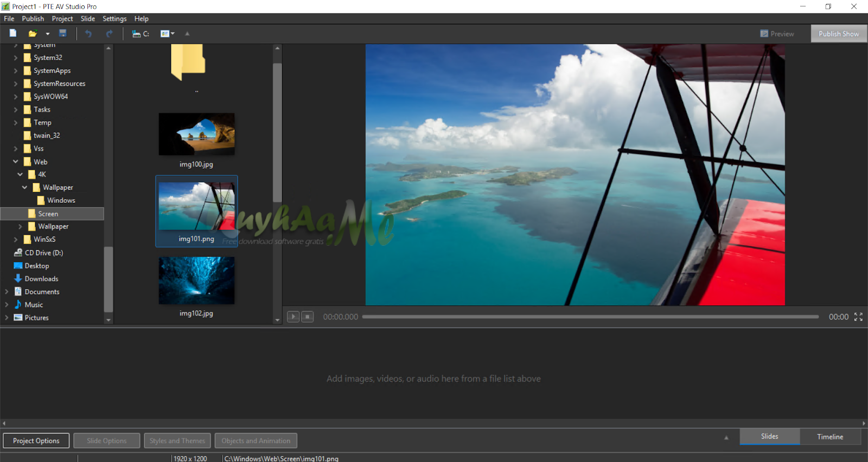Screen dimensions: 868x462
Task: Click the preview seek bar
Action: tap(590, 317)
